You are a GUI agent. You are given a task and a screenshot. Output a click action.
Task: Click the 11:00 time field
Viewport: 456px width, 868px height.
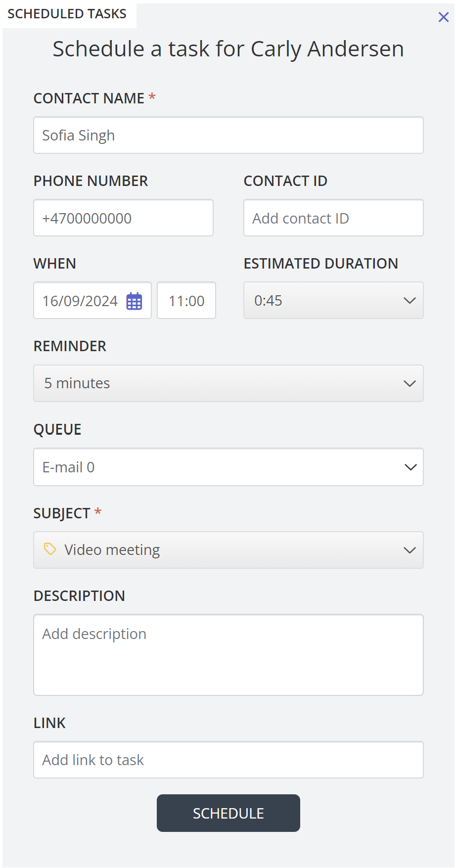pos(186,301)
